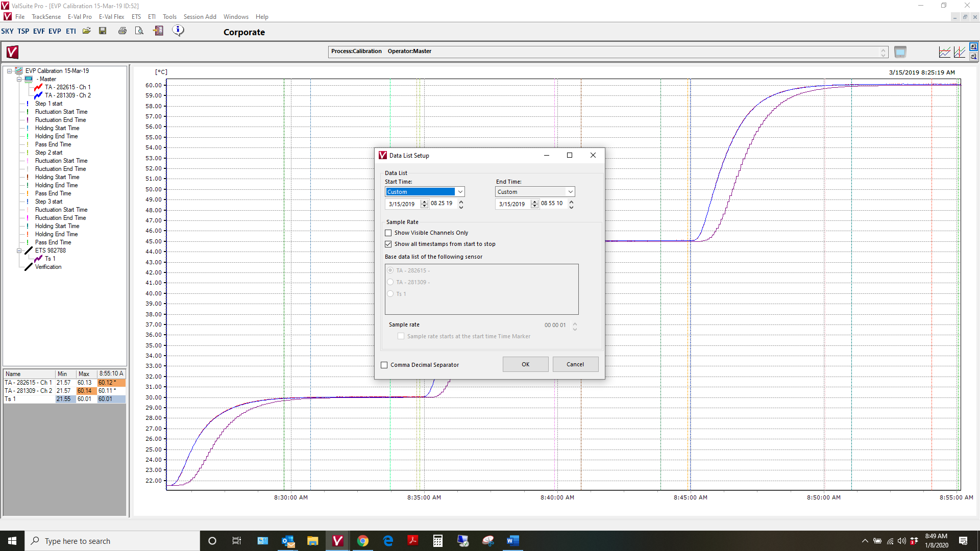
Task: Click OK in Data List Setup
Action: pos(526,364)
